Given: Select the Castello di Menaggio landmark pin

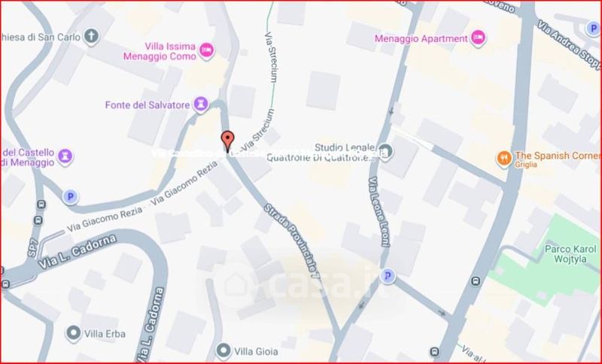Looking at the screenshot, I should [65, 156].
